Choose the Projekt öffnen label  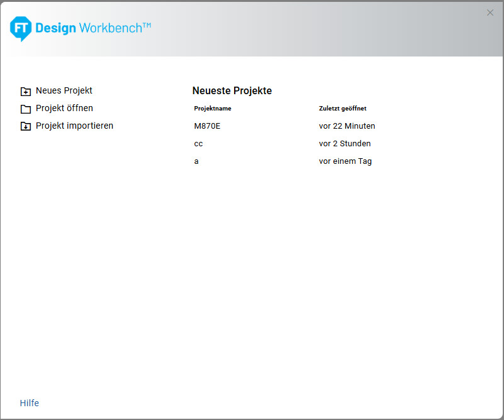click(x=64, y=108)
